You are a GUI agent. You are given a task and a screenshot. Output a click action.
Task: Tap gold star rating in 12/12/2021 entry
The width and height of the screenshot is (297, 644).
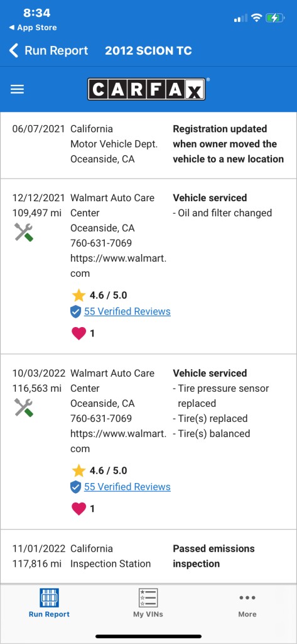78,295
